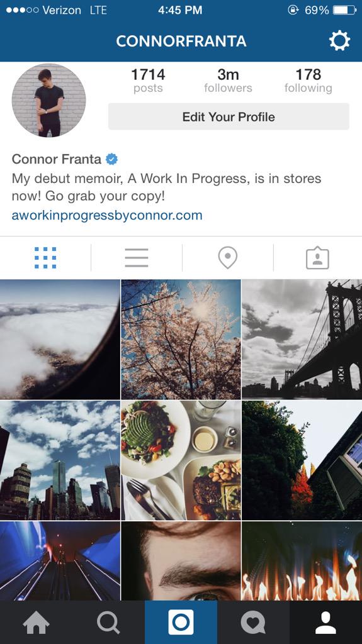This screenshot has width=362, height=644.
Task: Open the city skyline clouds photo
Action: click(60, 460)
